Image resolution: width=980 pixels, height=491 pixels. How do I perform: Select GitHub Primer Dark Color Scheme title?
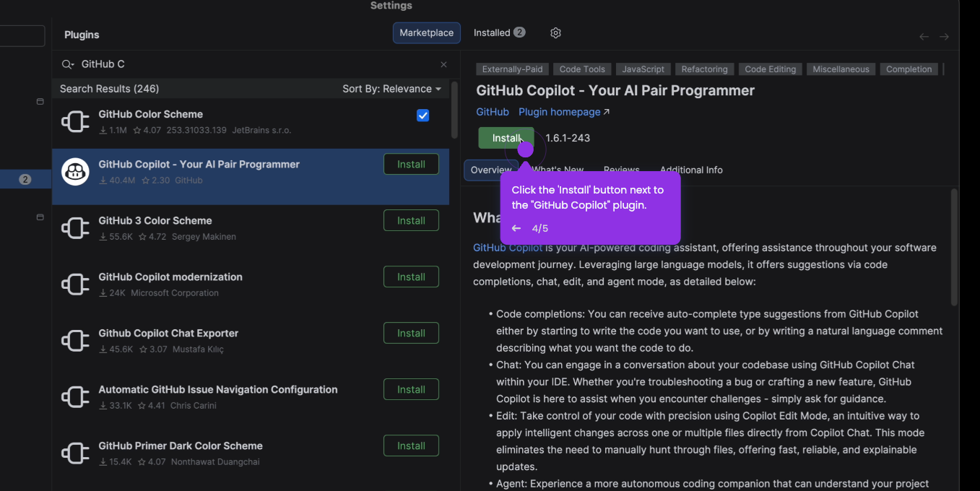(x=181, y=446)
